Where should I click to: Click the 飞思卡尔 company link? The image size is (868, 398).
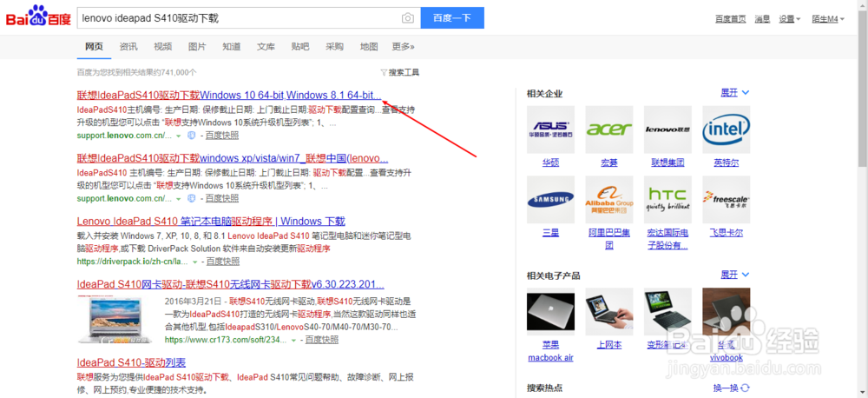click(x=727, y=233)
